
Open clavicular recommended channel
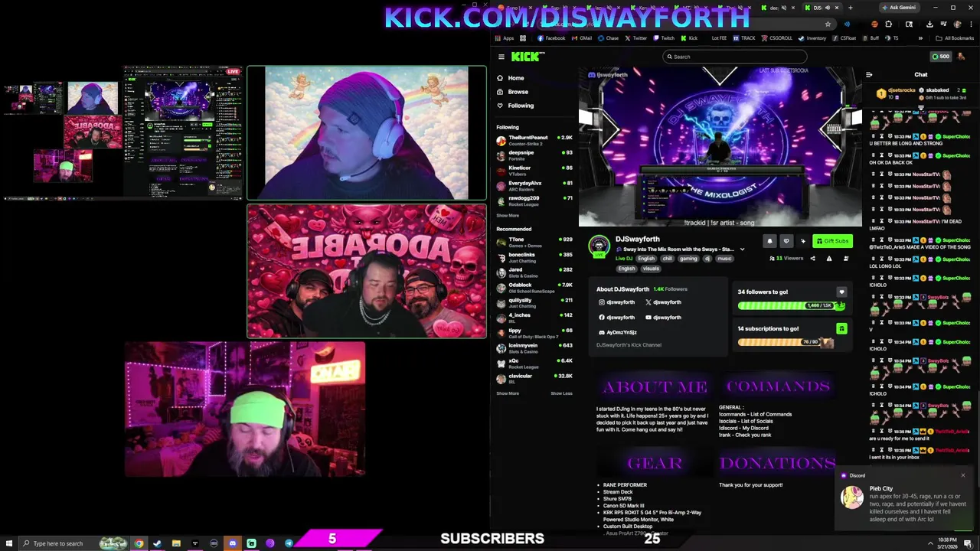534,378
